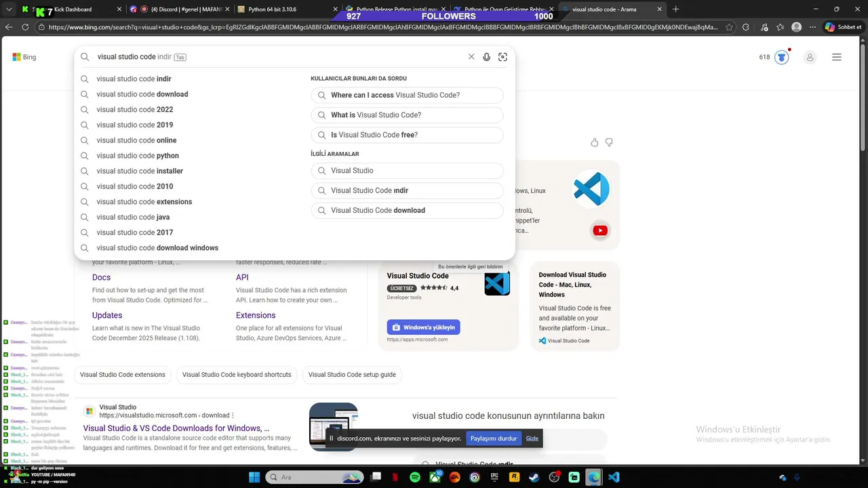Open the Extensions link

tap(256, 315)
